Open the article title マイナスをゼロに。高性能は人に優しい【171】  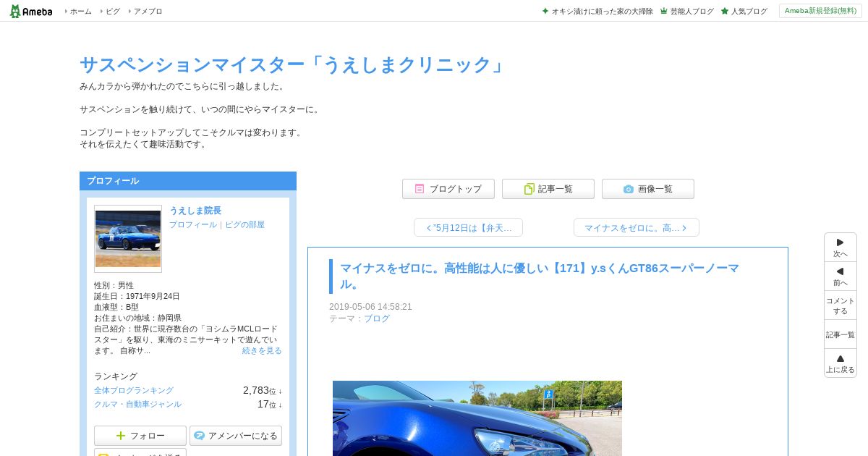click(x=540, y=276)
